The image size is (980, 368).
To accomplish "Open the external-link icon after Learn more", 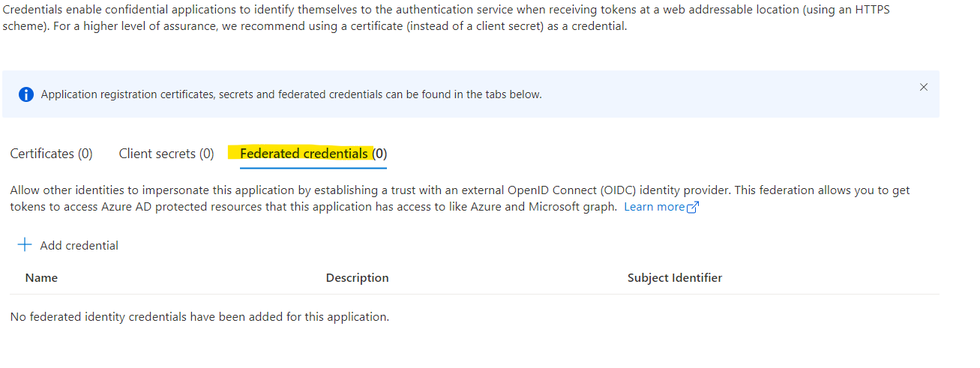I will click(693, 208).
